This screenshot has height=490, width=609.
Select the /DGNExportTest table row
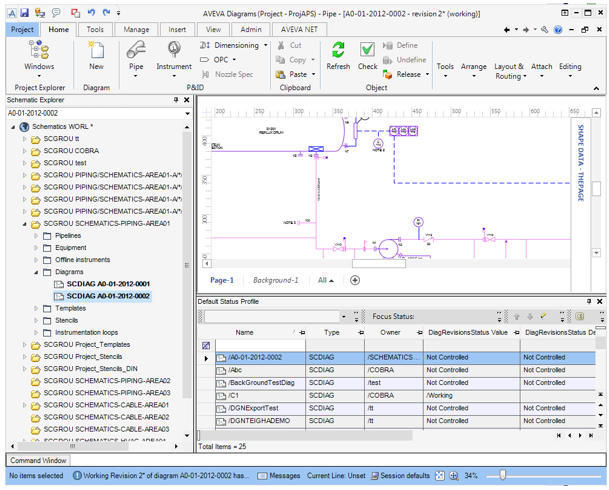tap(396, 408)
